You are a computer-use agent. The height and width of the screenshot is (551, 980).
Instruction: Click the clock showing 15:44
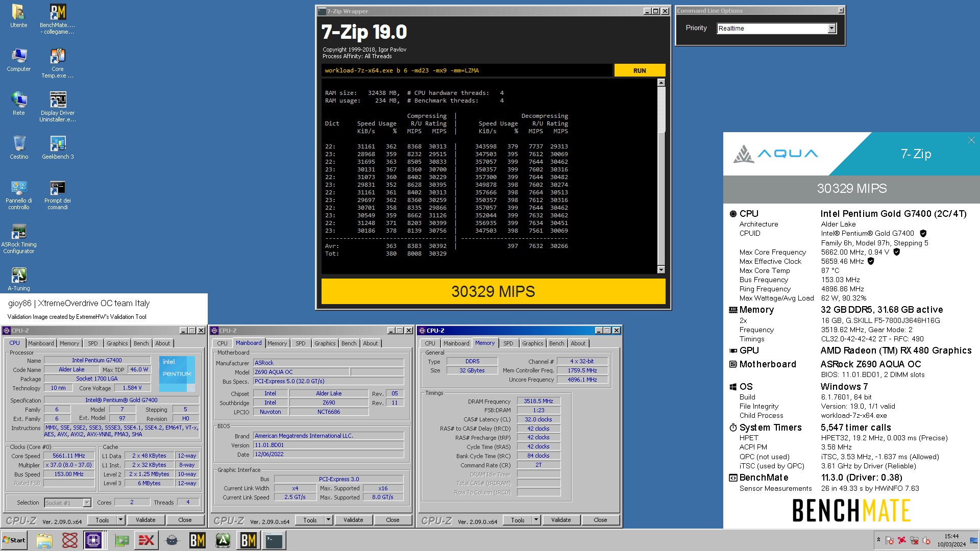pyautogui.click(x=951, y=540)
